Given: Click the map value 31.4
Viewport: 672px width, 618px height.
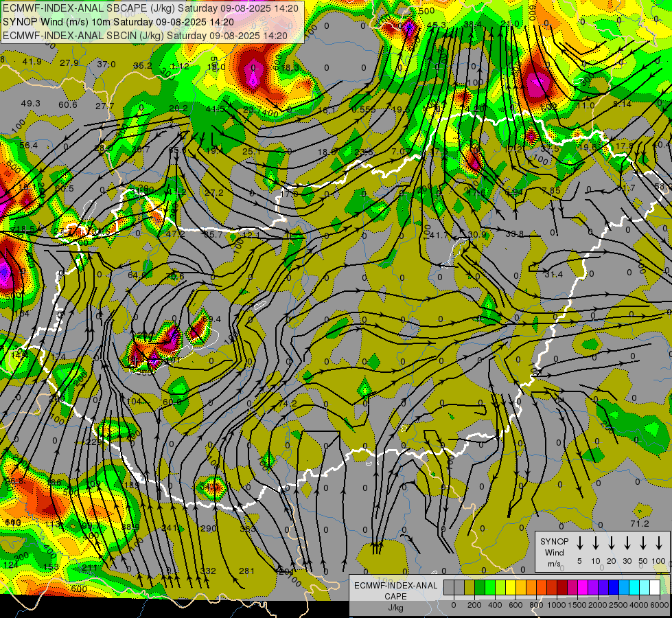Looking at the screenshot, I should coord(553,274).
